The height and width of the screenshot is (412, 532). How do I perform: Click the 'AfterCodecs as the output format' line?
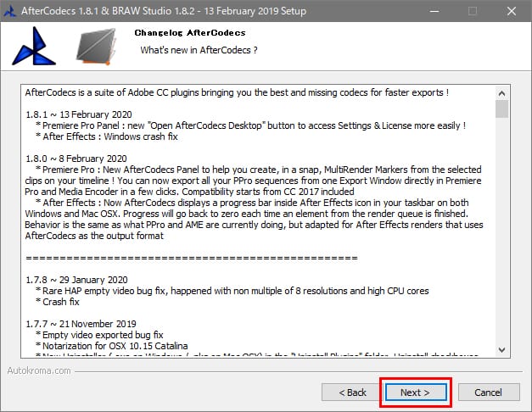[x=94, y=236]
